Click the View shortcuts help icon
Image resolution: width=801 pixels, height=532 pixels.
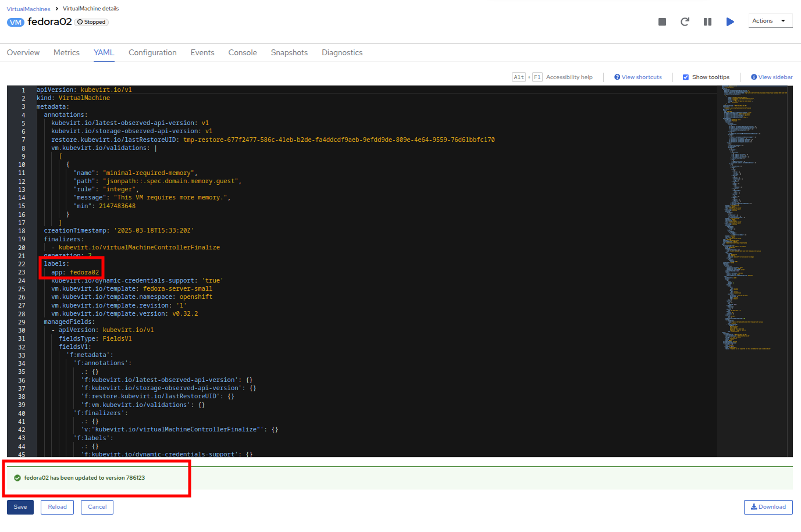pyautogui.click(x=617, y=77)
